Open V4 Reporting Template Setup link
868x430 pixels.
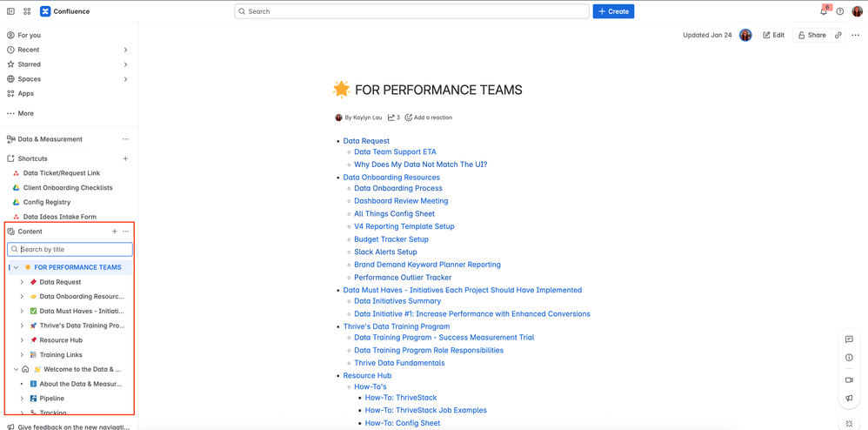tap(404, 226)
